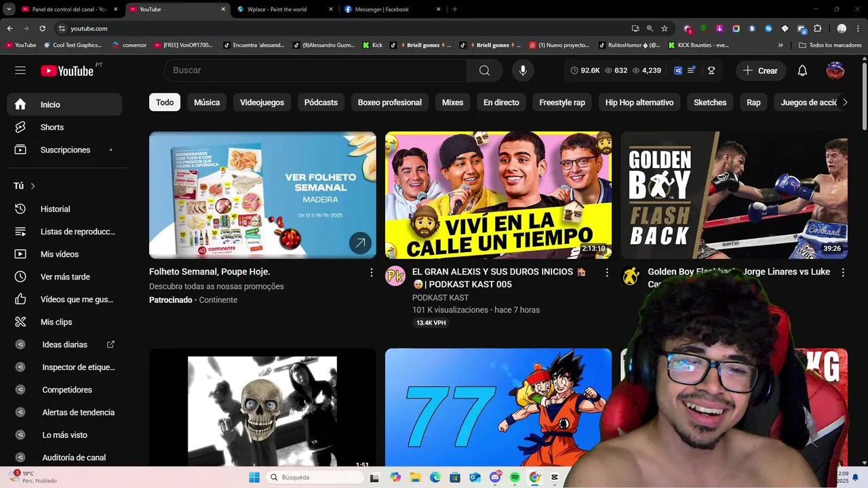This screenshot has height=488, width=868.
Task: Open Microsoft Edge from the taskbar
Action: (x=435, y=477)
